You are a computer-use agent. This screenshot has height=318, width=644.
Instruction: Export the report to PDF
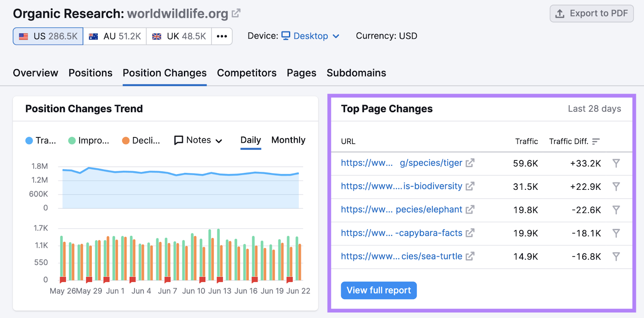coord(591,14)
